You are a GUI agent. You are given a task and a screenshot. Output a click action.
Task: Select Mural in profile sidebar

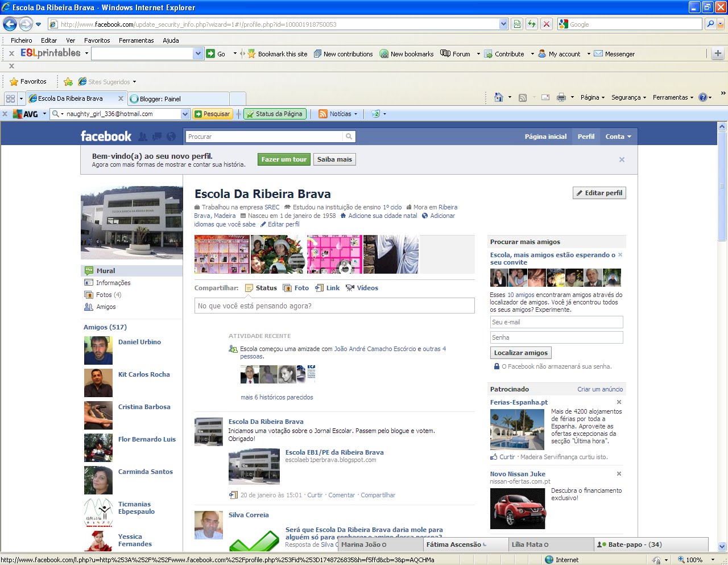point(131,271)
